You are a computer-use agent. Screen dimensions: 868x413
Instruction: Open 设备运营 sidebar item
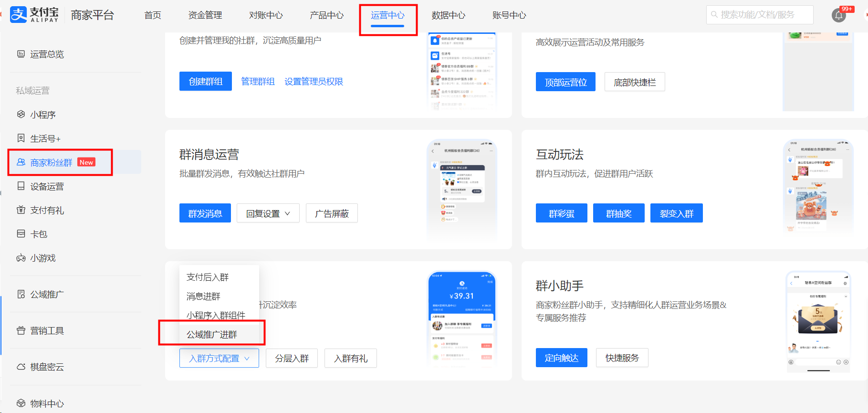[x=47, y=186]
